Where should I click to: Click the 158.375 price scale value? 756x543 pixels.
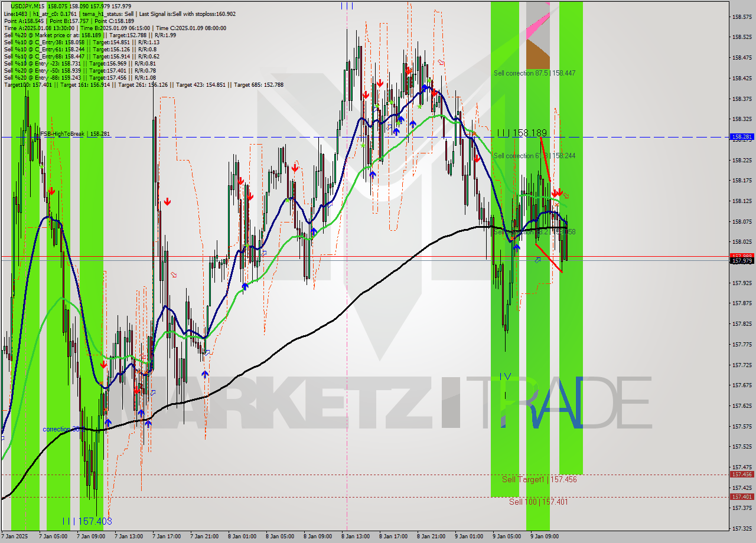742,99
